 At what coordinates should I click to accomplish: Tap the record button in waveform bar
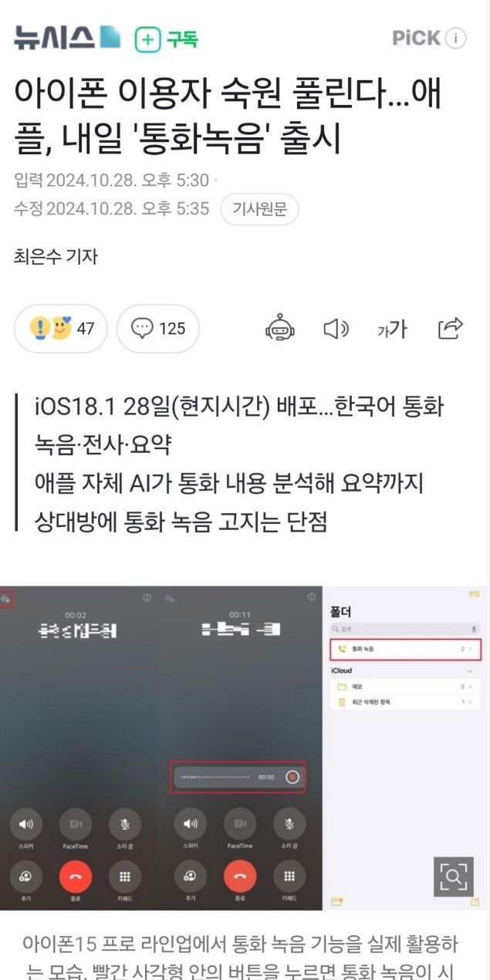[x=292, y=777]
